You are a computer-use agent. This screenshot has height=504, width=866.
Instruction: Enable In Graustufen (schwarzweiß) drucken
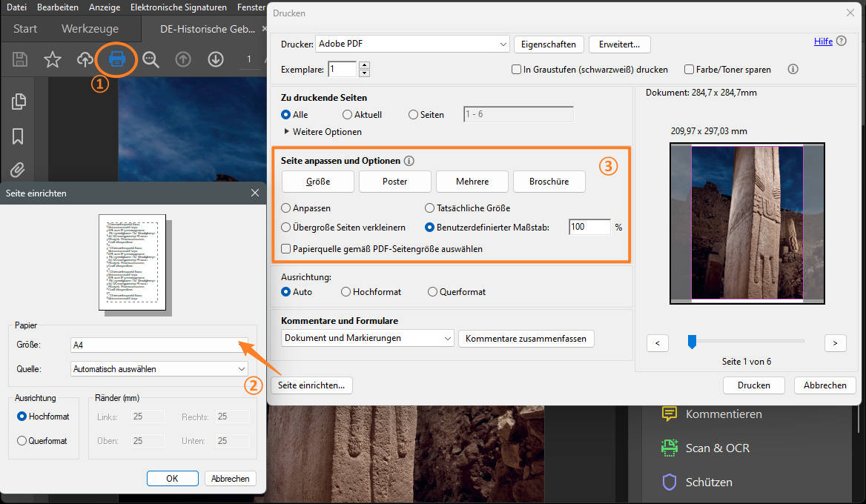pos(516,69)
